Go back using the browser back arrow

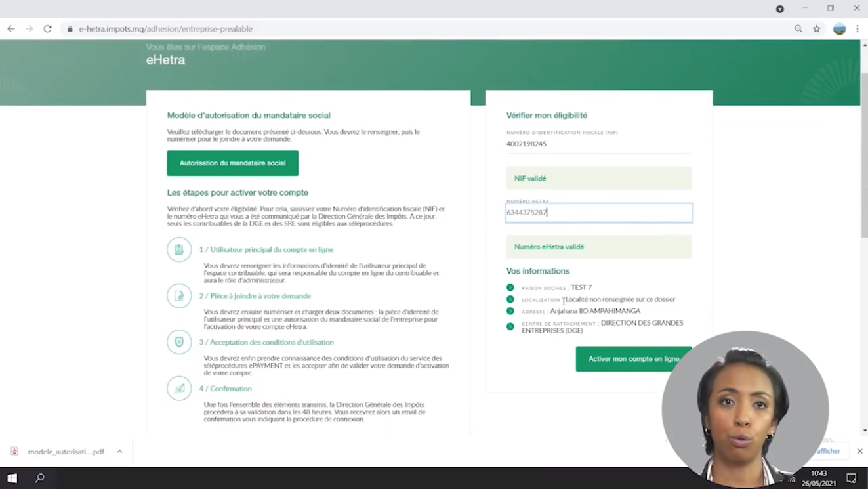click(x=11, y=29)
